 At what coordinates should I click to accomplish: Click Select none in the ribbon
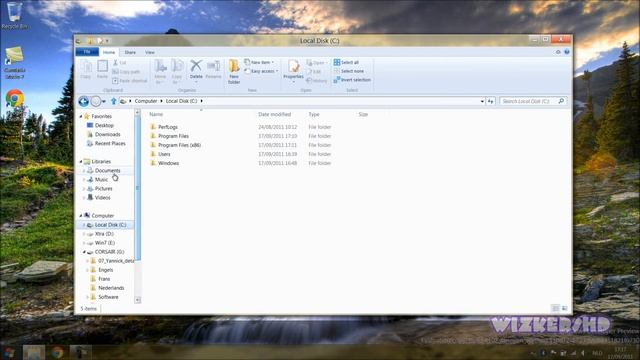click(349, 71)
